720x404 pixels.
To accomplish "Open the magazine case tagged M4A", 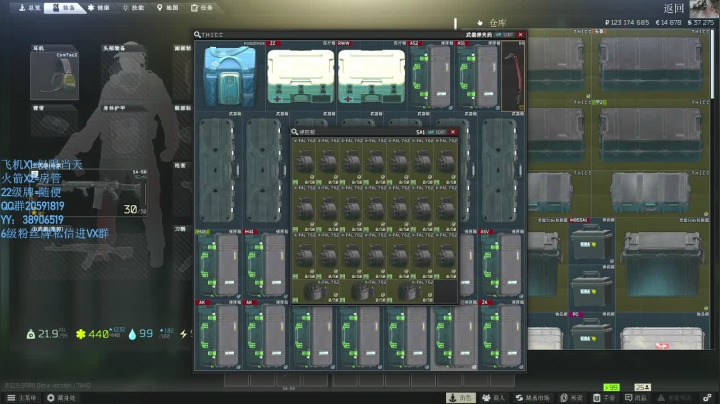I will pyautogui.click(x=218, y=264).
